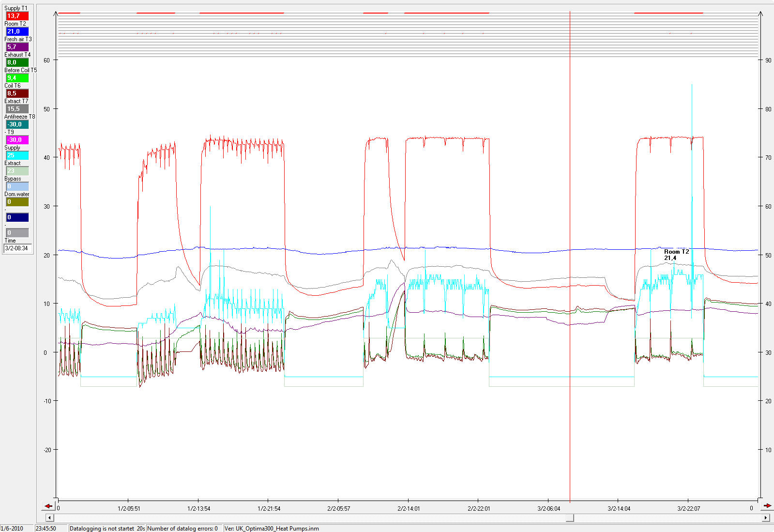Click the light blue Bypass value box
774x532 pixels.
[17, 186]
